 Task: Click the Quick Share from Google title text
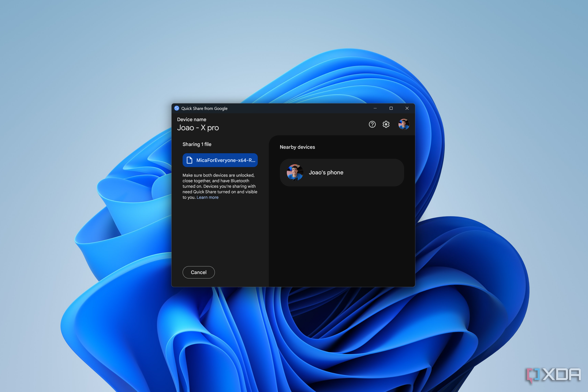click(204, 109)
